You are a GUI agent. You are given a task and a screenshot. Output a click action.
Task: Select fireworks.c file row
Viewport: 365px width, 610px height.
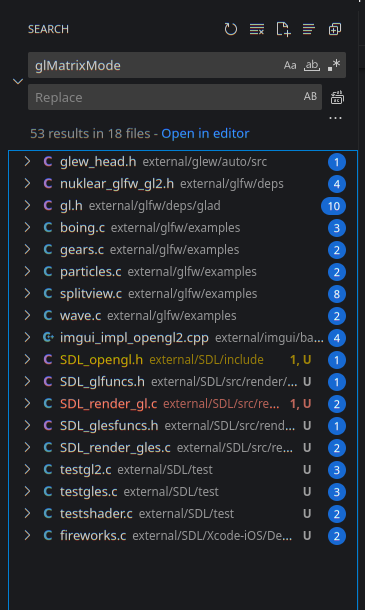point(182,536)
